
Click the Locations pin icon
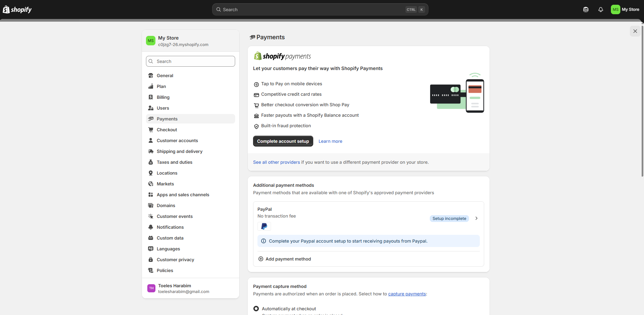click(151, 173)
